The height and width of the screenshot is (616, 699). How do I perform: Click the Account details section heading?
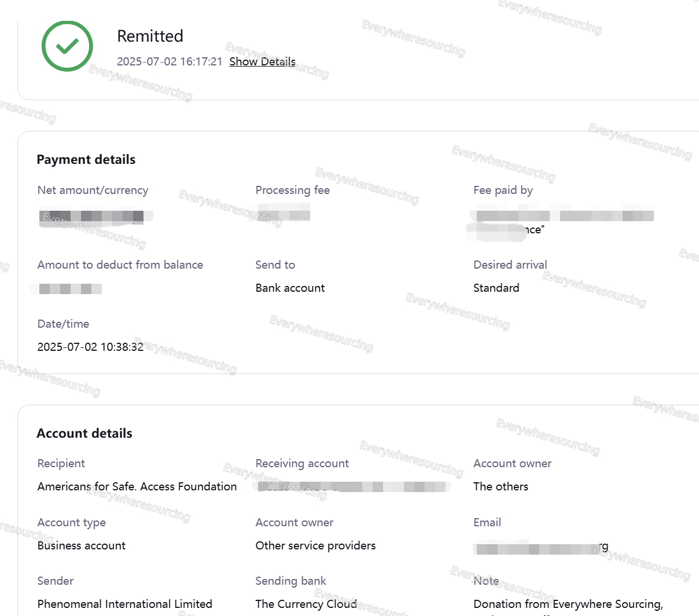pos(84,434)
